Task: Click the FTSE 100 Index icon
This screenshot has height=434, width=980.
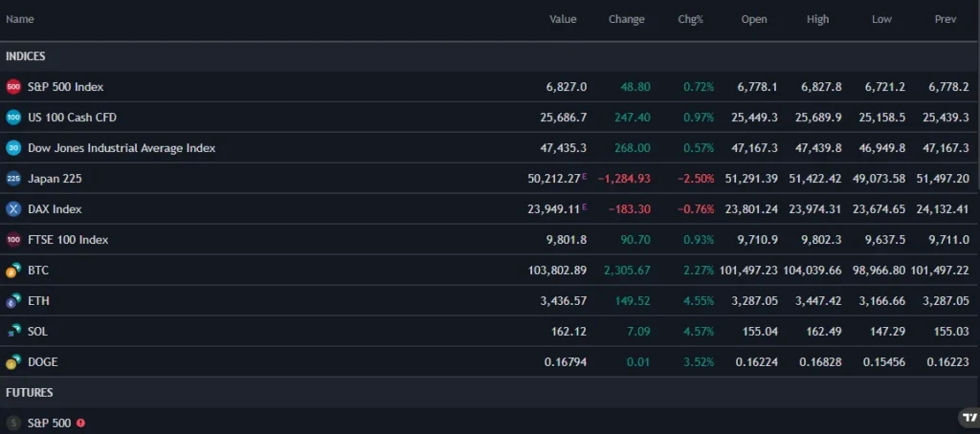Action: coord(13,240)
